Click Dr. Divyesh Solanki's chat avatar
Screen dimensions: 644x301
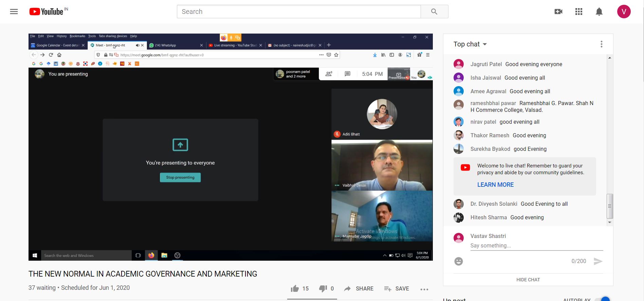pyautogui.click(x=459, y=204)
